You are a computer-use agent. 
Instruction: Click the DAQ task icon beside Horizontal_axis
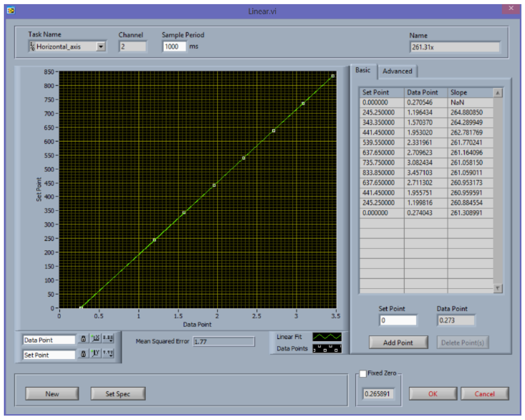click(x=32, y=47)
